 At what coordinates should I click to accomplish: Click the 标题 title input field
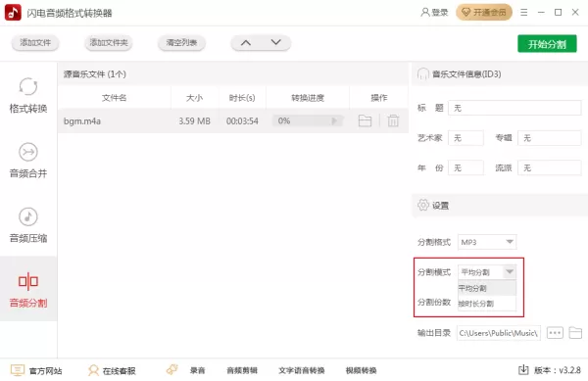(514, 108)
